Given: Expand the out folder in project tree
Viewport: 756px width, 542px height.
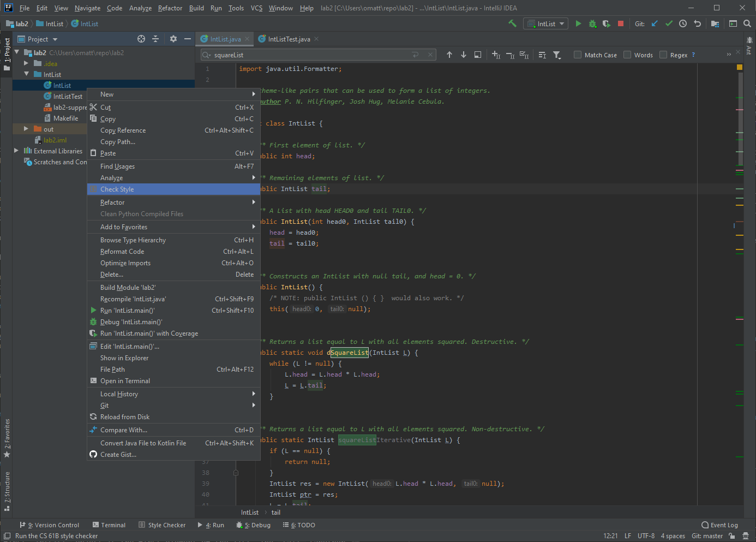Looking at the screenshot, I should [x=26, y=129].
